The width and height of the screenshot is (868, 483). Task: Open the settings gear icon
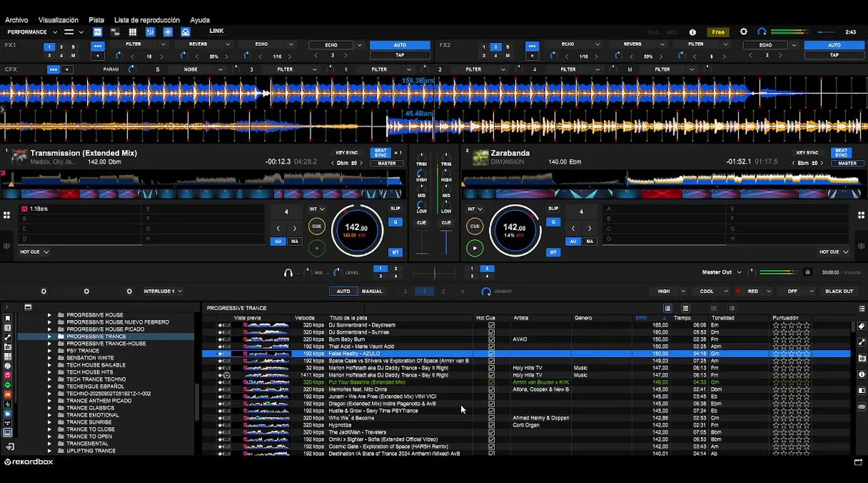point(743,32)
